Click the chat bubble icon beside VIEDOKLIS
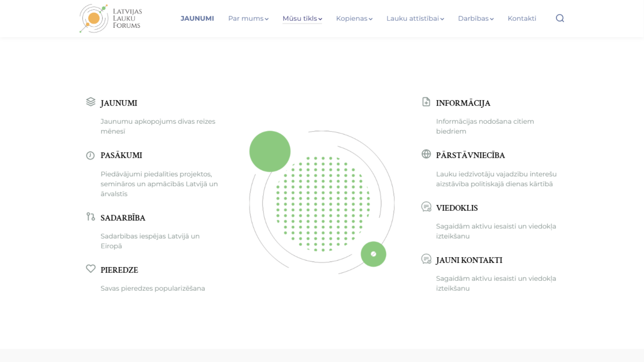 pos(426,206)
